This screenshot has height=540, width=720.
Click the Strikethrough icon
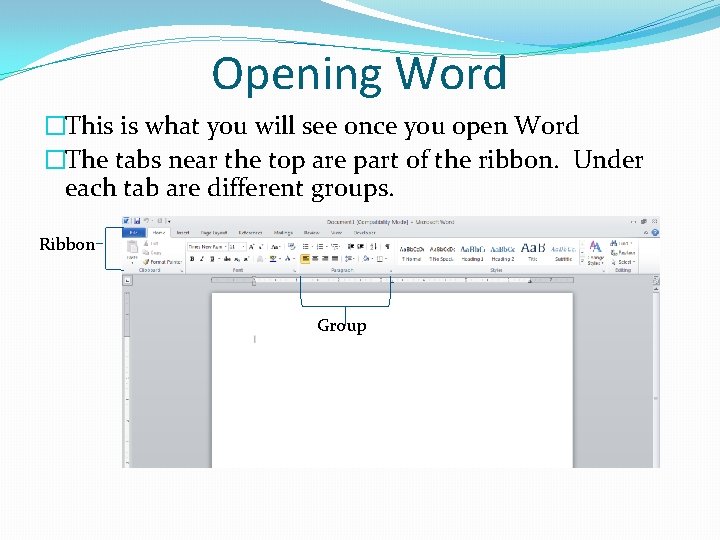[x=227, y=259]
